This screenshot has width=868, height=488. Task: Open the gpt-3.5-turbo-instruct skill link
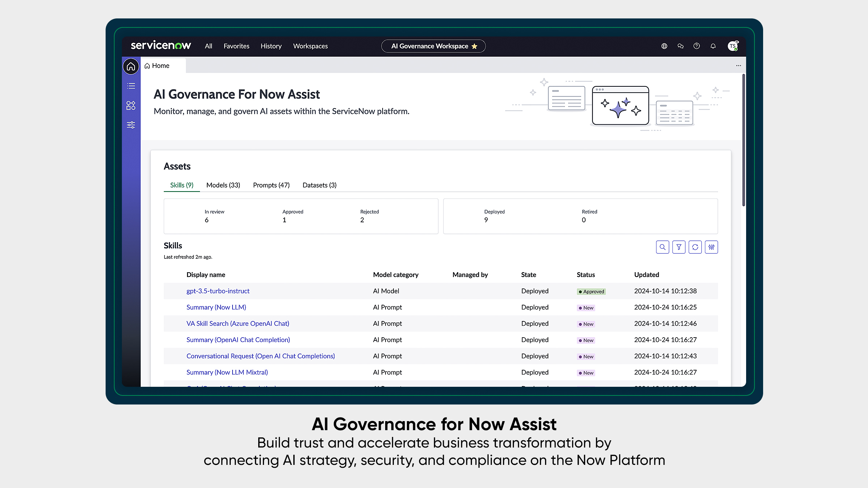click(x=218, y=291)
